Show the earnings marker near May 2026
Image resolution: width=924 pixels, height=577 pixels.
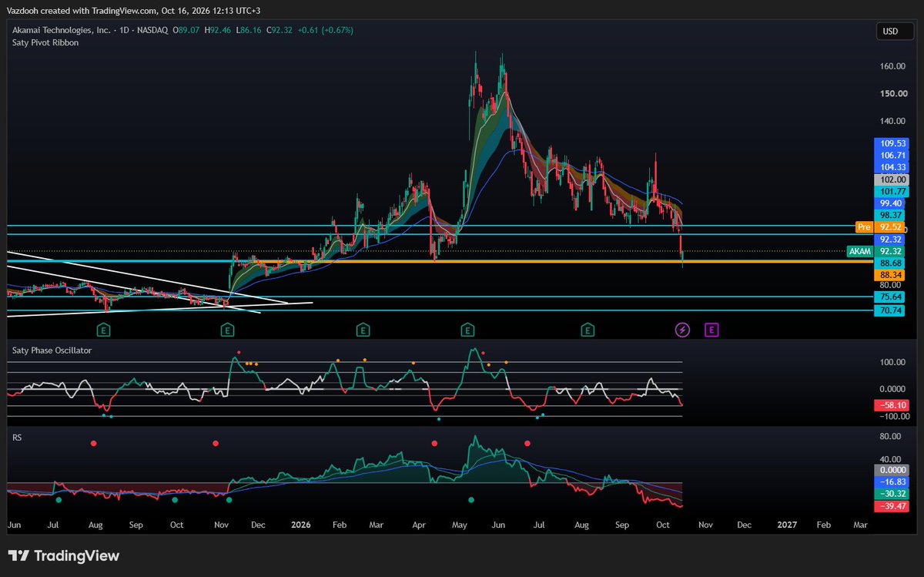click(467, 330)
